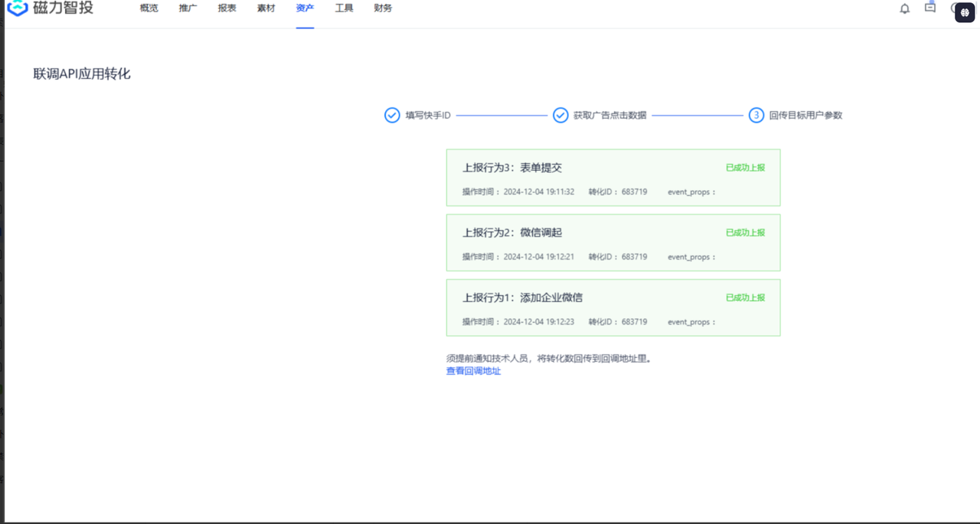
Task: Click 已成功上报 status on 表单提交 card
Action: click(745, 168)
